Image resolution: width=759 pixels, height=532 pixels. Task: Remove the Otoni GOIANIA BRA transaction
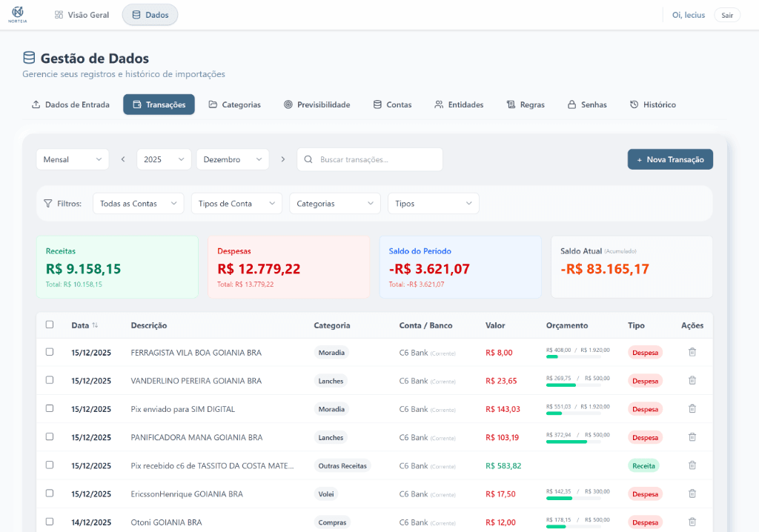point(692,522)
